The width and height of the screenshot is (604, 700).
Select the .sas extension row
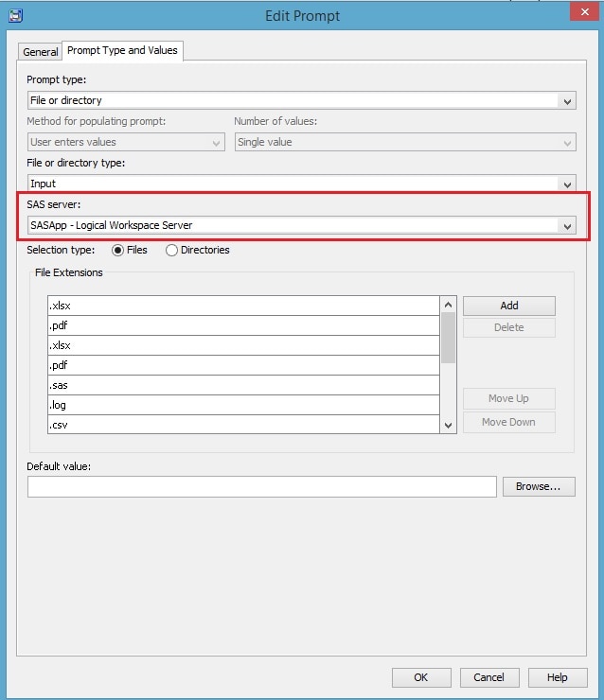click(x=243, y=385)
